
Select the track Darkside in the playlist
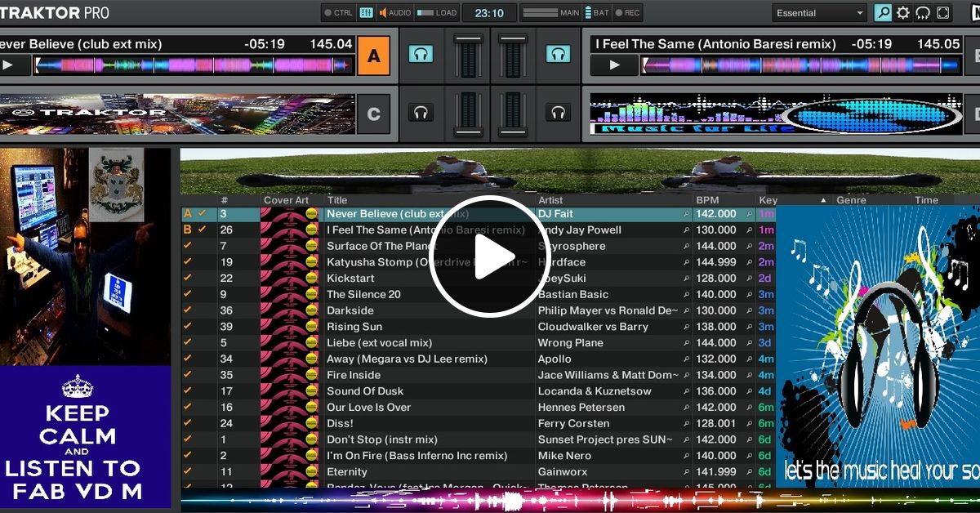click(351, 310)
